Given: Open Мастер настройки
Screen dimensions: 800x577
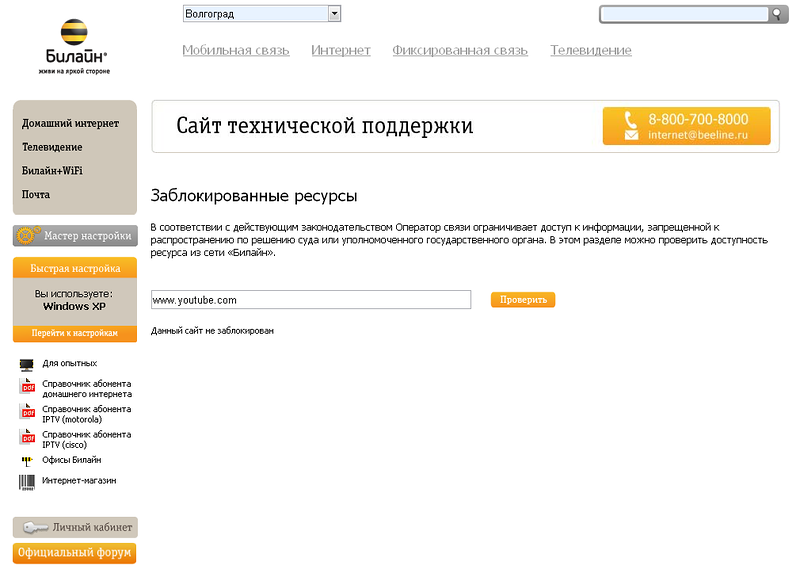Looking at the screenshot, I should 76,236.
